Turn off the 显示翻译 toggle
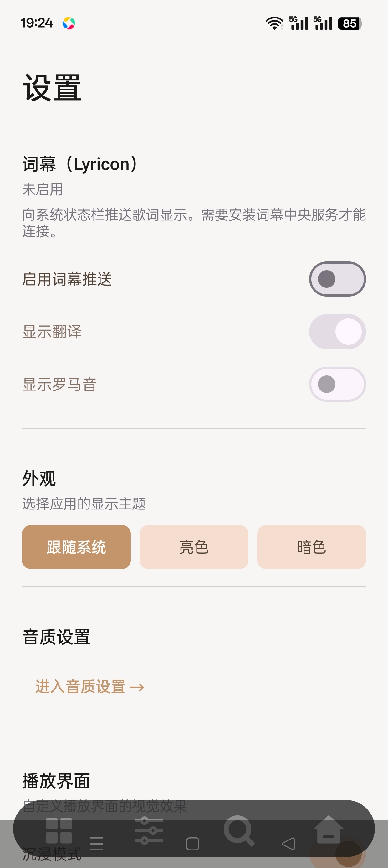The height and width of the screenshot is (868, 388). point(337,332)
